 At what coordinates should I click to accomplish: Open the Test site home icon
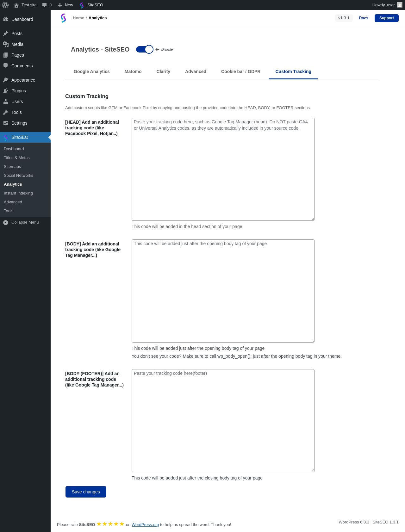pos(16,5)
